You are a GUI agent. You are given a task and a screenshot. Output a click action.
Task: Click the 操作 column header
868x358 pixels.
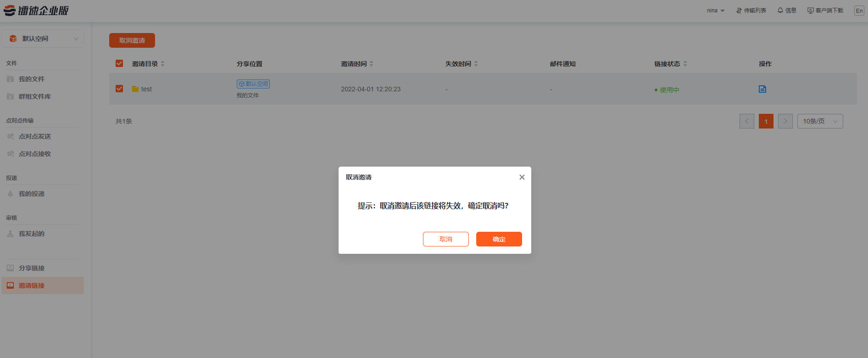[765, 64]
